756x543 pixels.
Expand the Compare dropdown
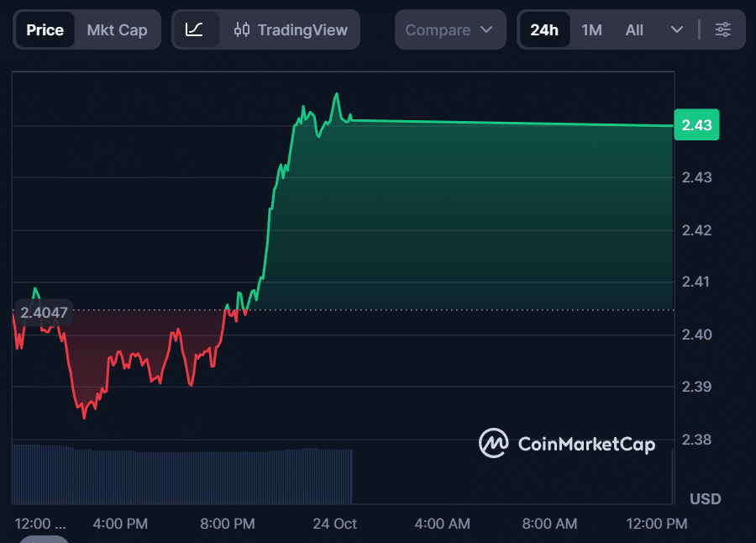coord(449,29)
